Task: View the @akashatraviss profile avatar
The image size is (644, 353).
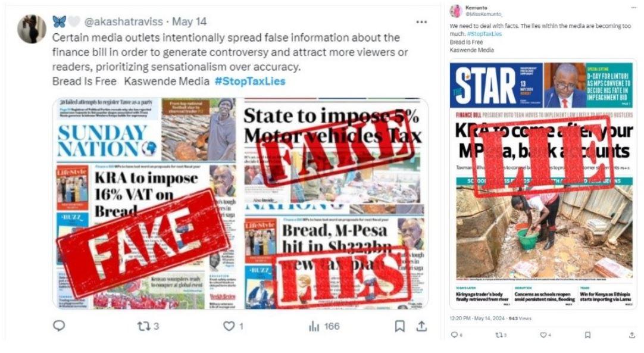Action: click(x=32, y=29)
